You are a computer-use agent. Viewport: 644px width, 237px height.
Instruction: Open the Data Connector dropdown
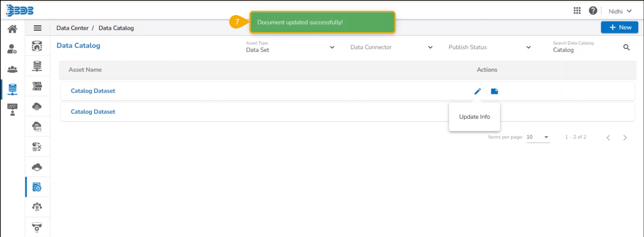(x=392, y=47)
